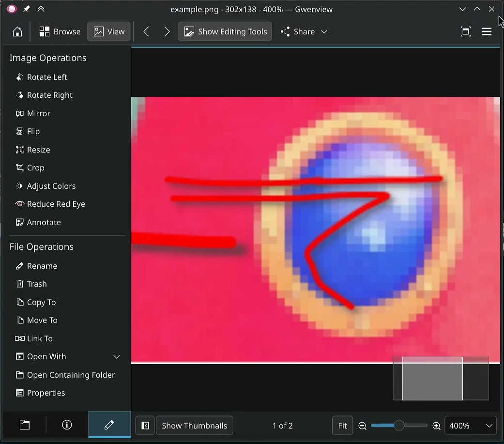Image resolution: width=504 pixels, height=444 pixels.
Task: Mirror the image
Action: 33,113
